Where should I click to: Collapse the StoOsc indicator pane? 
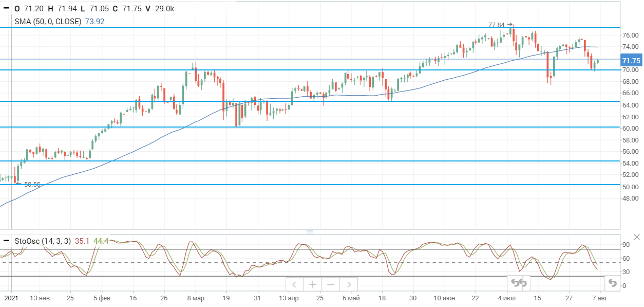tap(6, 241)
